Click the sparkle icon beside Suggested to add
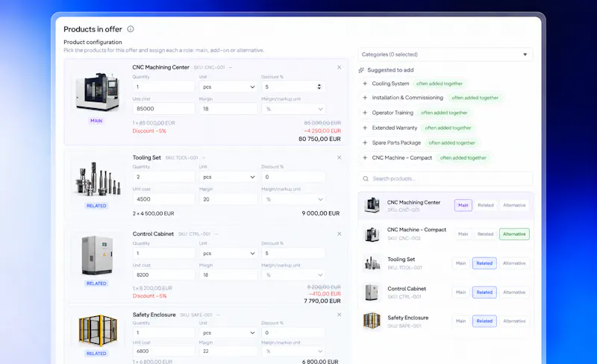The image size is (597, 364). pos(361,70)
